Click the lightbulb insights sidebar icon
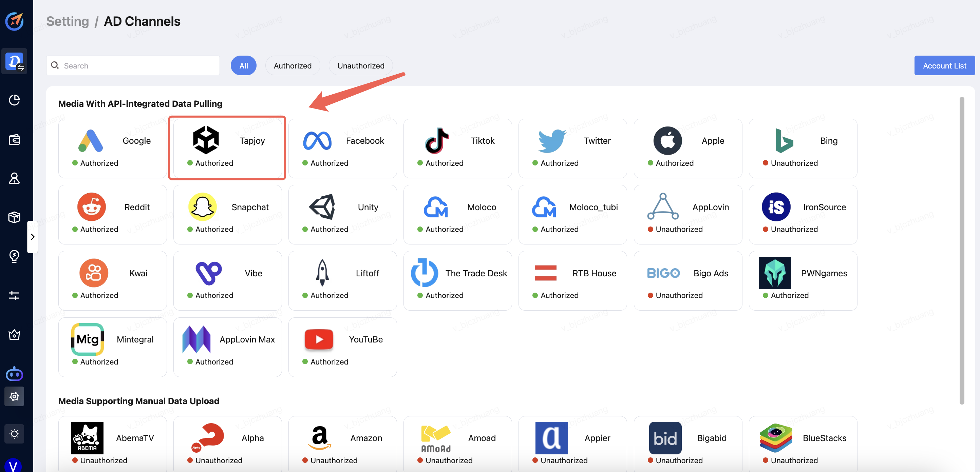This screenshot has height=472, width=980. [14, 256]
